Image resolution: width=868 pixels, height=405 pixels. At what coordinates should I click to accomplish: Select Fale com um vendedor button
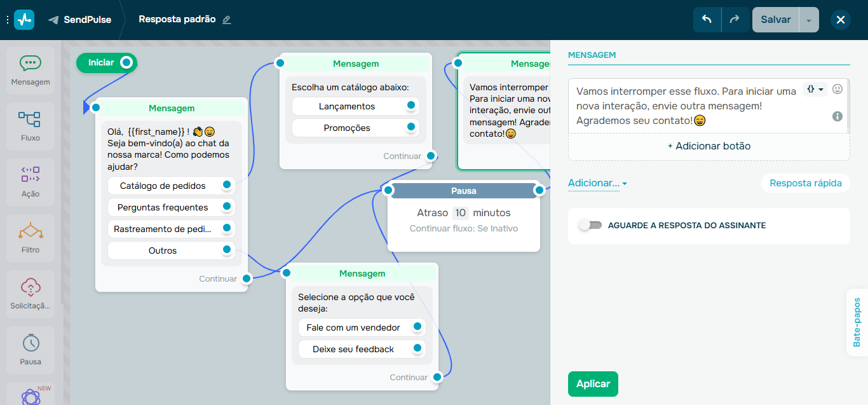tap(362, 327)
